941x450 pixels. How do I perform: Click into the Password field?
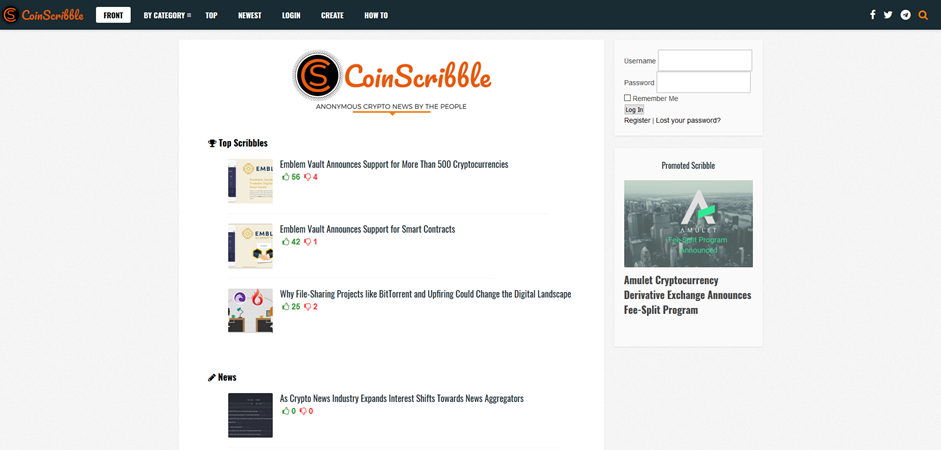click(704, 82)
